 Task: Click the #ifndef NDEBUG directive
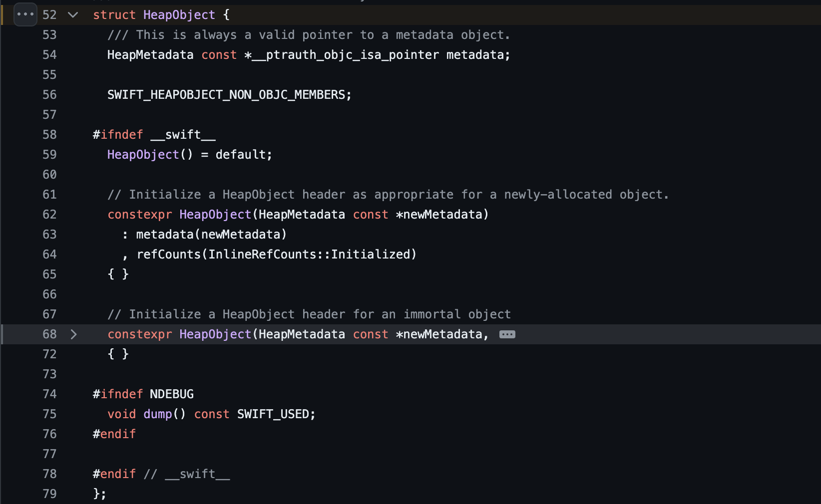click(x=143, y=394)
